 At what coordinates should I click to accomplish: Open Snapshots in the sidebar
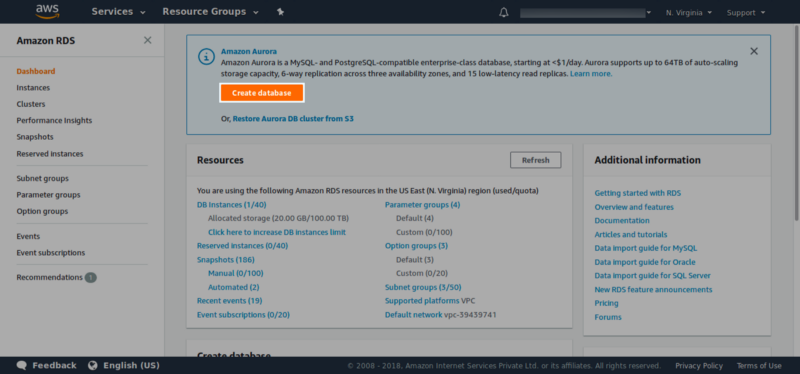click(35, 137)
